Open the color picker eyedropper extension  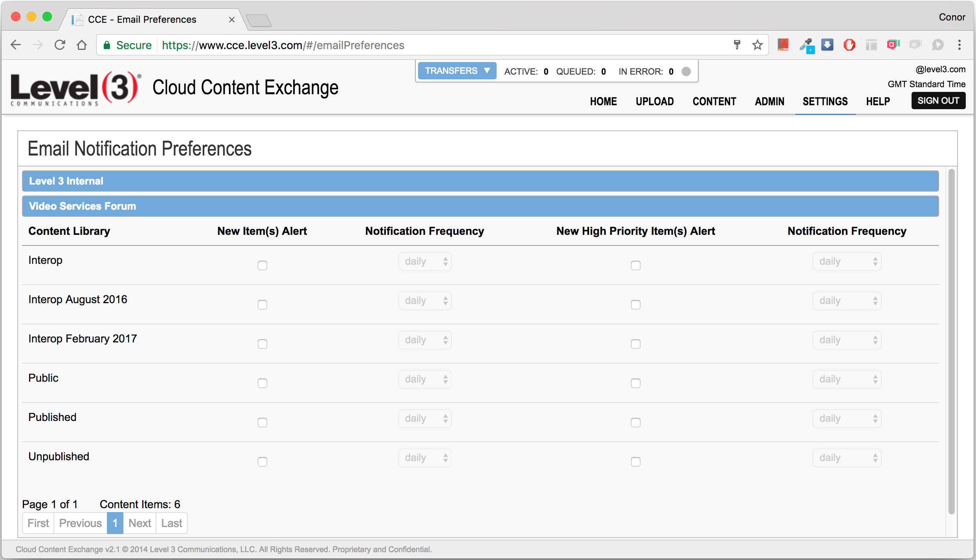pos(806,46)
